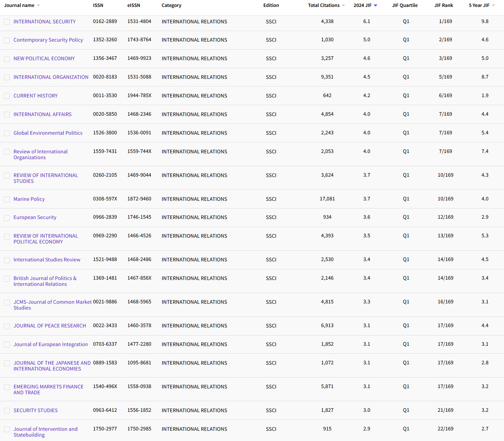Sort by Total Citations column arrow
The height and width of the screenshot is (441, 504).
click(x=343, y=5)
